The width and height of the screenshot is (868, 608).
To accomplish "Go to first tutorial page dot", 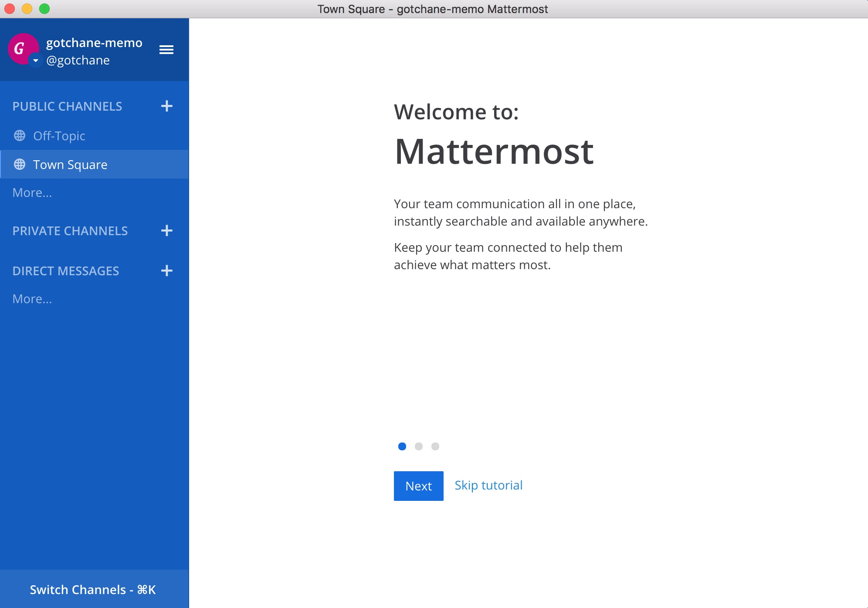I will coord(402,446).
